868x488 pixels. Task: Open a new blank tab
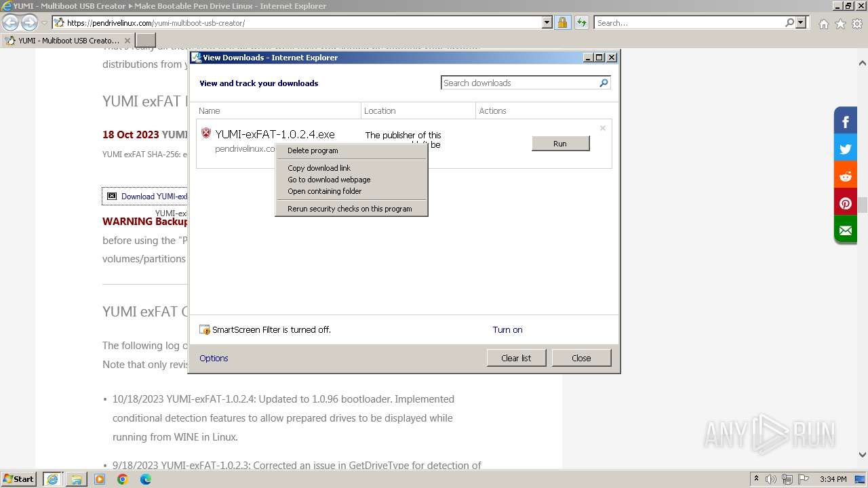(x=146, y=41)
